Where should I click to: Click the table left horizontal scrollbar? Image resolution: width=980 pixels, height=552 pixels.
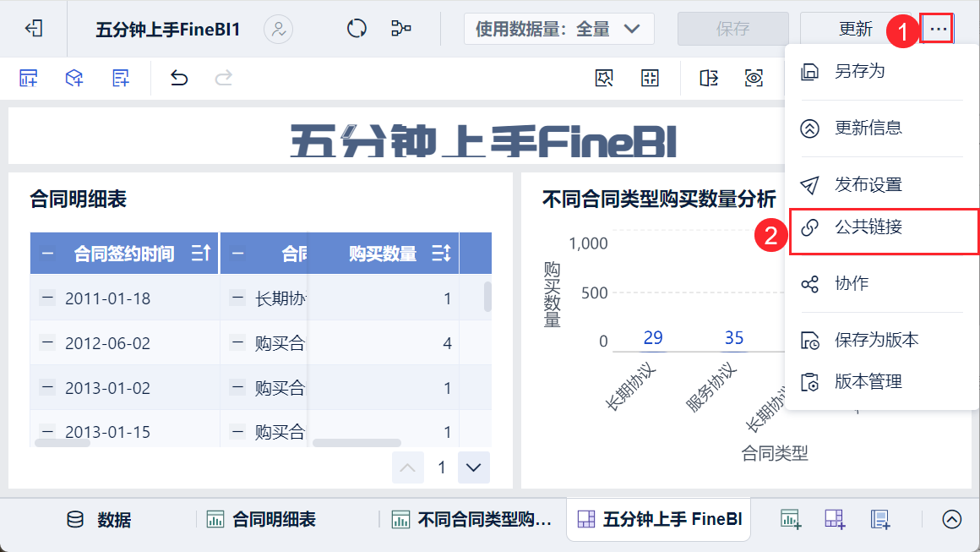coord(63,443)
